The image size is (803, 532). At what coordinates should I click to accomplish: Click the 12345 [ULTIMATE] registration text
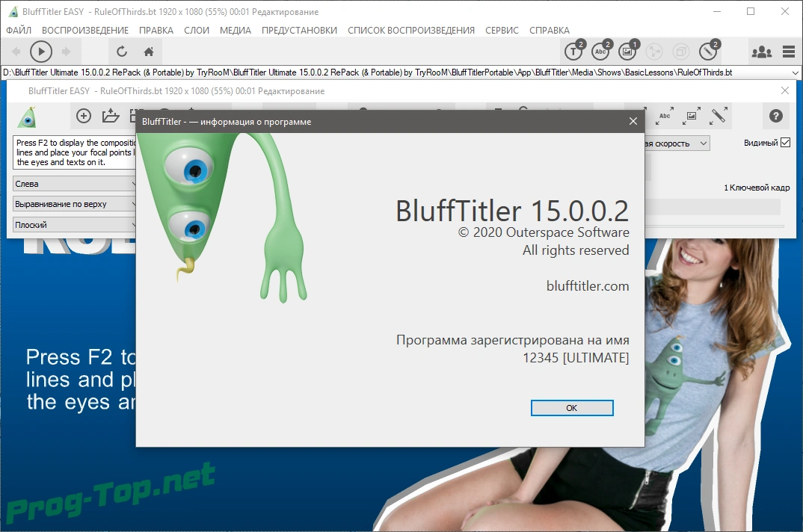click(x=576, y=357)
